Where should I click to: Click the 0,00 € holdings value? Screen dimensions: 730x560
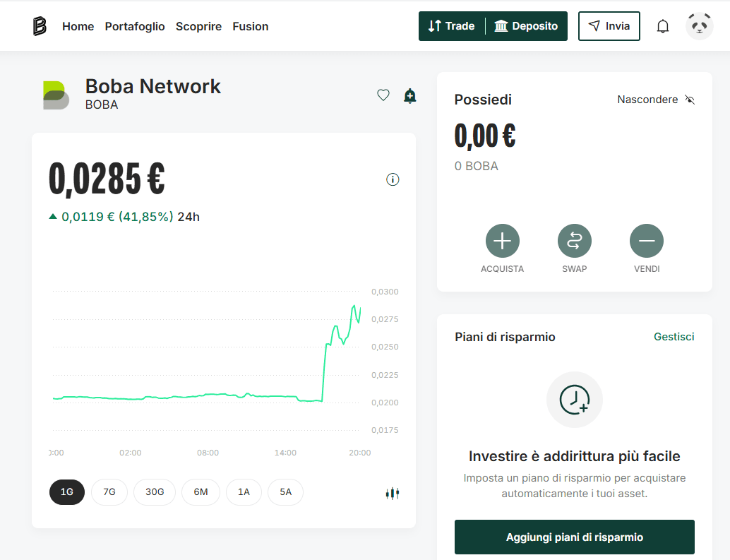click(485, 136)
